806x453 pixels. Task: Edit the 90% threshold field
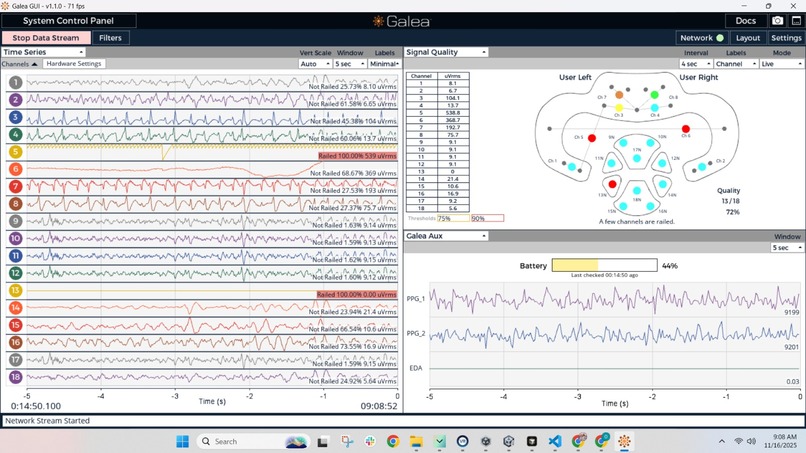(487, 219)
